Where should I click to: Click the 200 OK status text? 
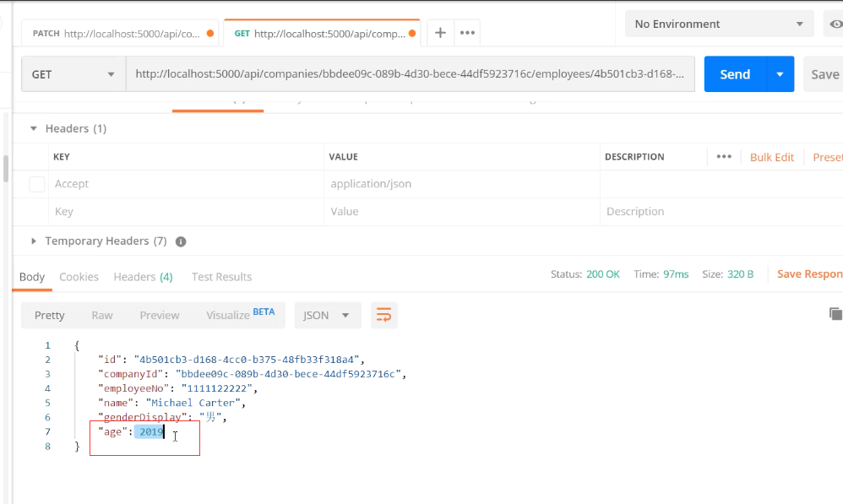[602, 274]
